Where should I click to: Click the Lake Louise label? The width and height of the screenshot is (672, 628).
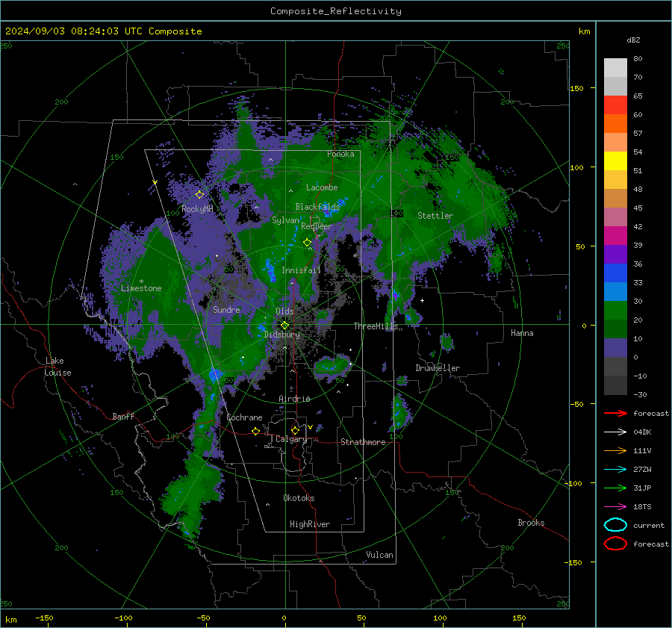tap(57, 367)
